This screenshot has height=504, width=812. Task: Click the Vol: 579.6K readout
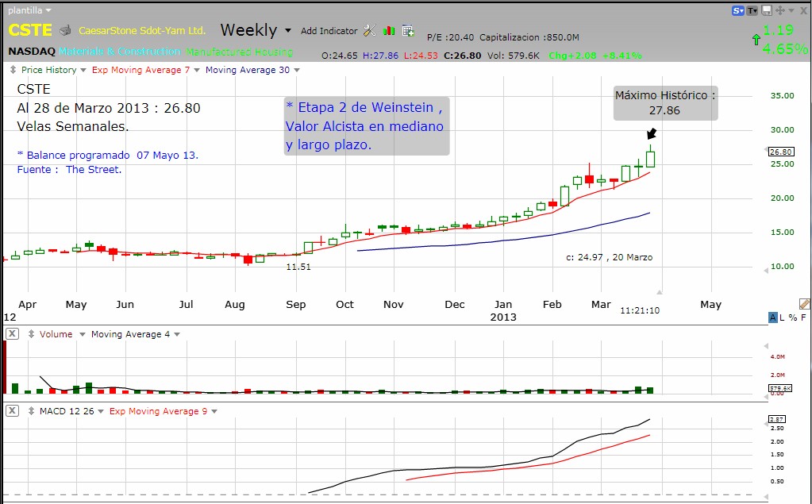(514, 56)
